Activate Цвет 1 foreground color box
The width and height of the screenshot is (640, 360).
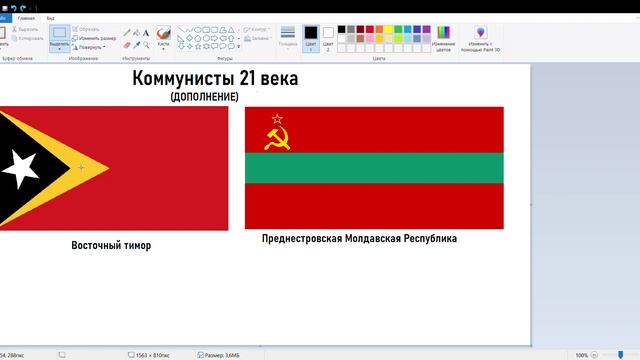pos(311,38)
